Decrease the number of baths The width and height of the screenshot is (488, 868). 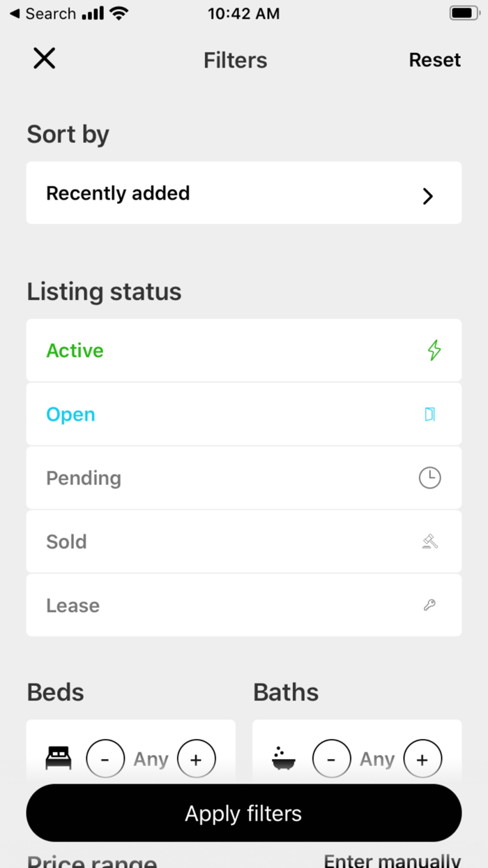[x=331, y=759]
